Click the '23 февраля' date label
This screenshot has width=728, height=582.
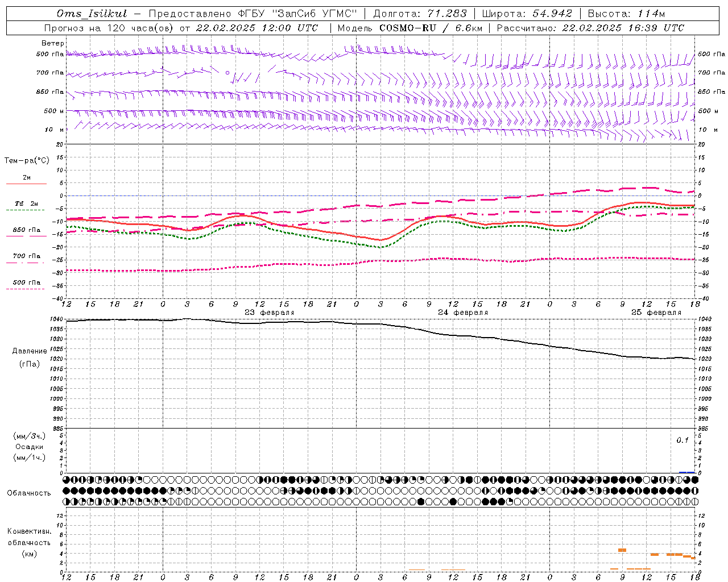270,313
